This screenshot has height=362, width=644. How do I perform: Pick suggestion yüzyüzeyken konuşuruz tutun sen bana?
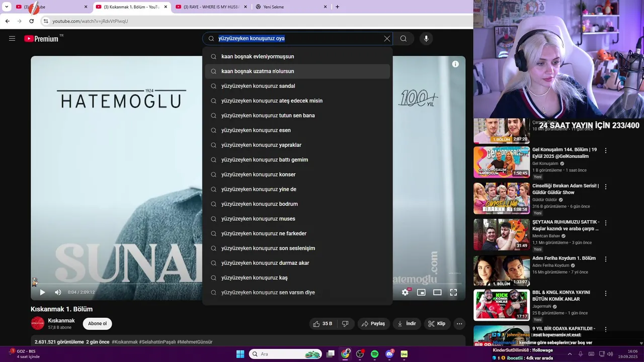(297, 116)
